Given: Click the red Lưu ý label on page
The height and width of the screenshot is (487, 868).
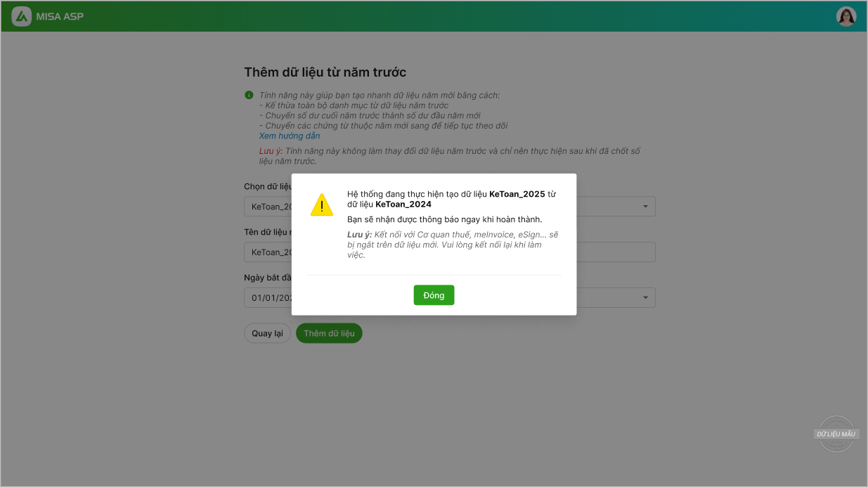Looking at the screenshot, I should click(x=271, y=151).
